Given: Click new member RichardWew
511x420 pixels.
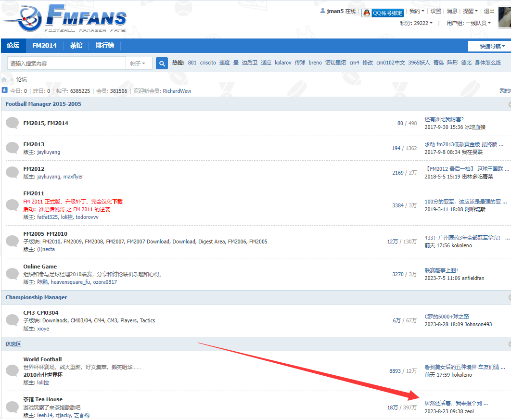Looking at the screenshot, I should click(x=177, y=91).
